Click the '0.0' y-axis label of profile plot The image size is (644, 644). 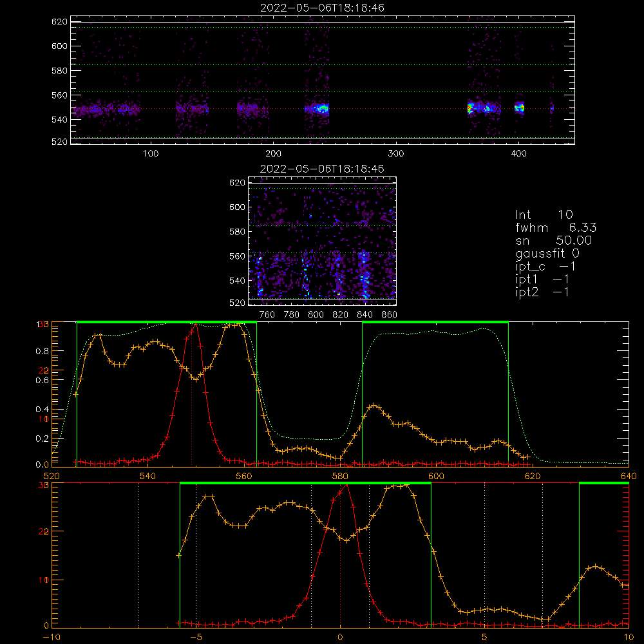[x=43, y=464]
